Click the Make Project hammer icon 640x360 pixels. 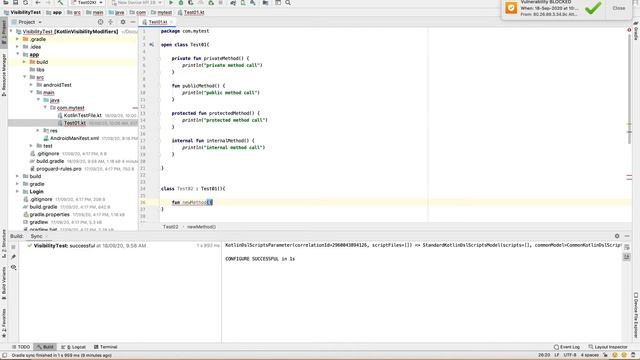click(60, 2)
